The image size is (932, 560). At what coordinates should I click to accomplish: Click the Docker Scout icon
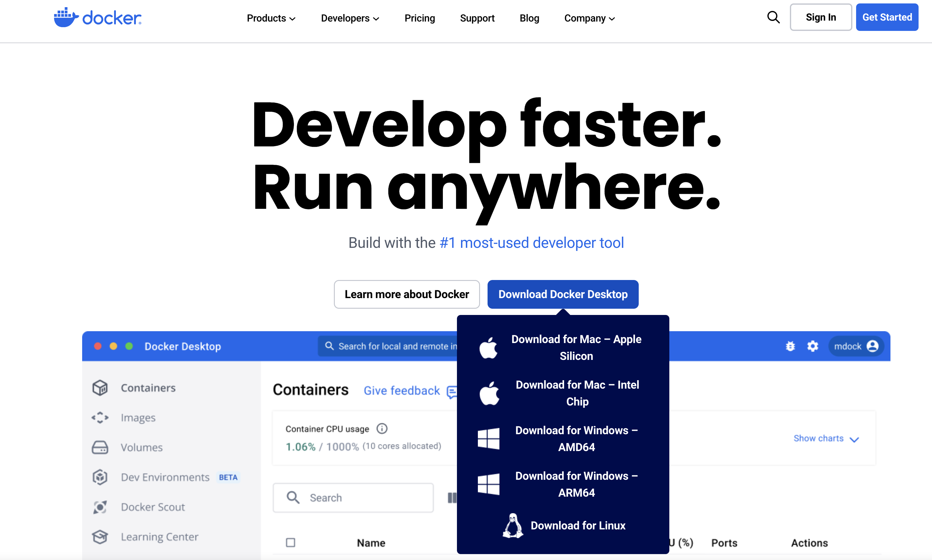click(100, 507)
